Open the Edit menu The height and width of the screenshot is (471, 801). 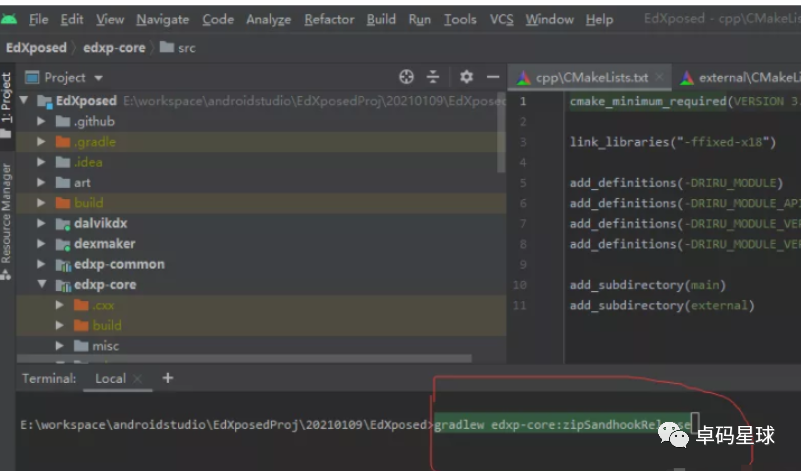coord(72,19)
